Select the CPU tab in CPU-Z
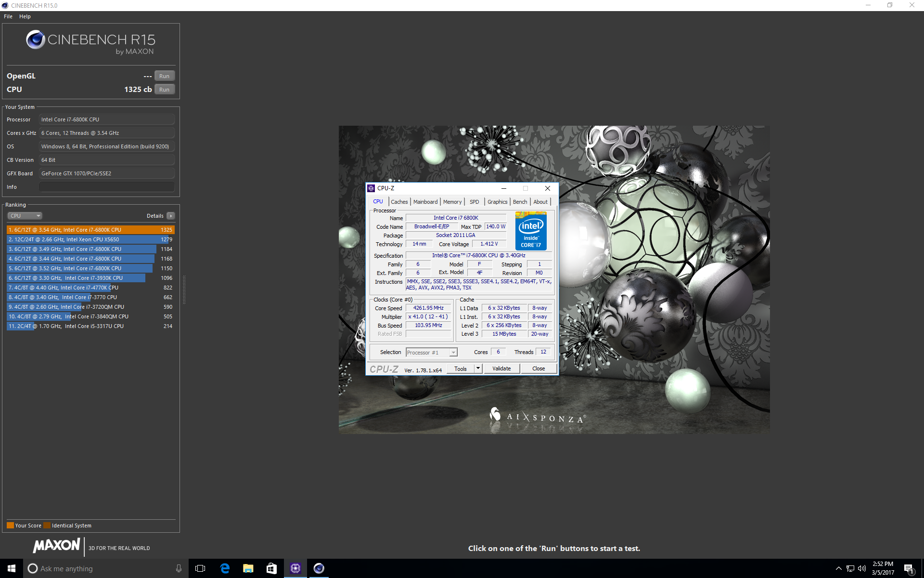The width and height of the screenshot is (924, 578). point(378,201)
